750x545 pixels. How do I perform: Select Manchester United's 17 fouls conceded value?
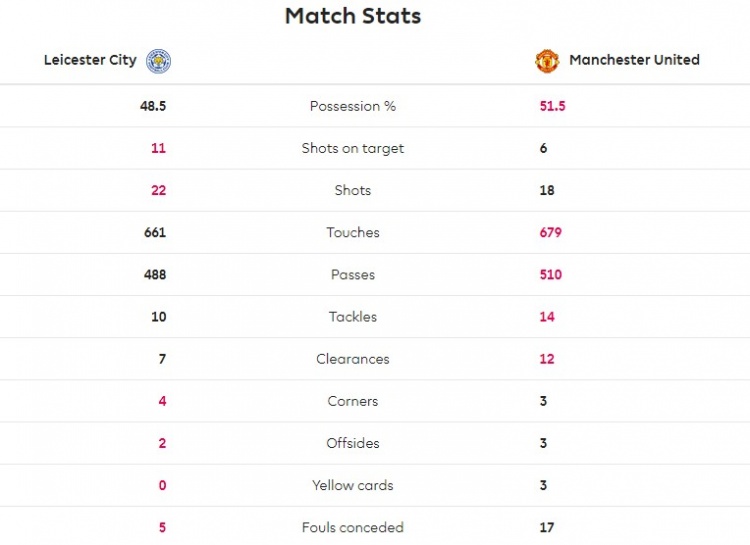pyautogui.click(x=547, y=527)
